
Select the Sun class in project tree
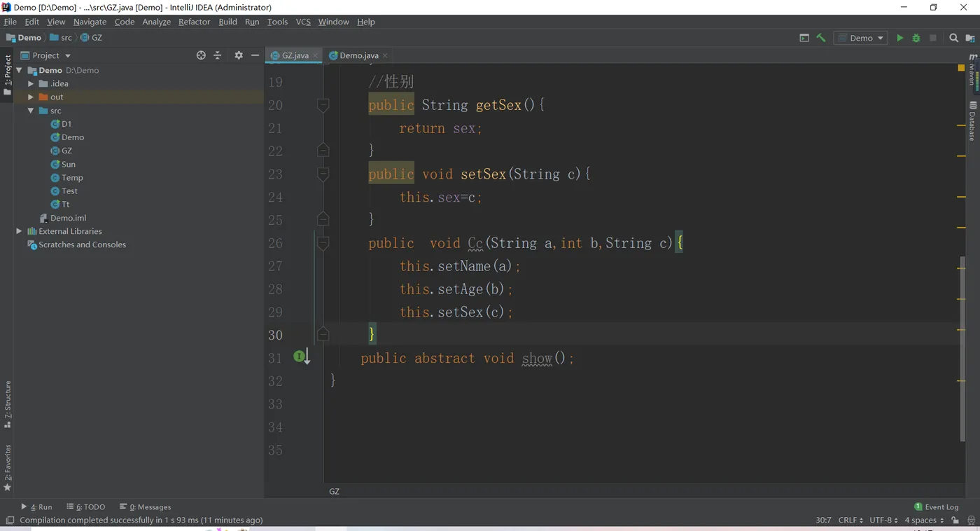[68, 165]
